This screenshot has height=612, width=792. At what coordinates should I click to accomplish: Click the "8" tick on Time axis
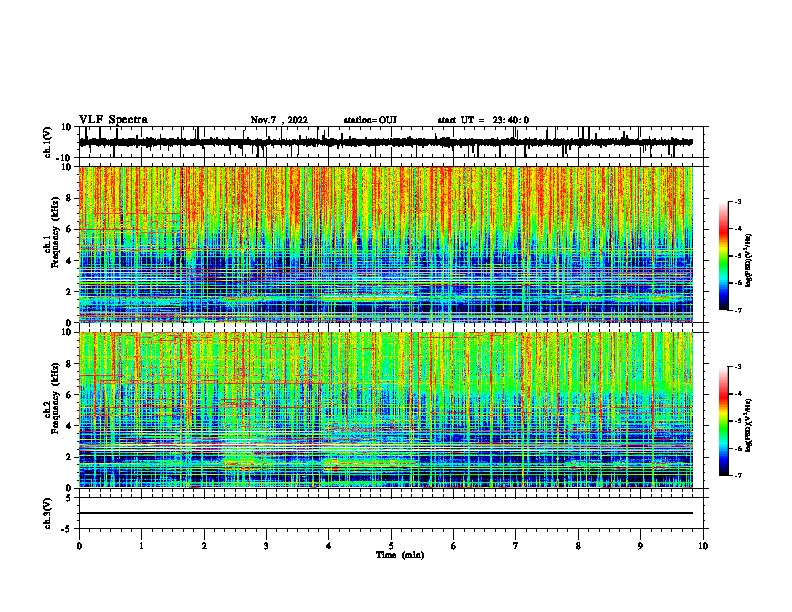click(x=578, y=546)
